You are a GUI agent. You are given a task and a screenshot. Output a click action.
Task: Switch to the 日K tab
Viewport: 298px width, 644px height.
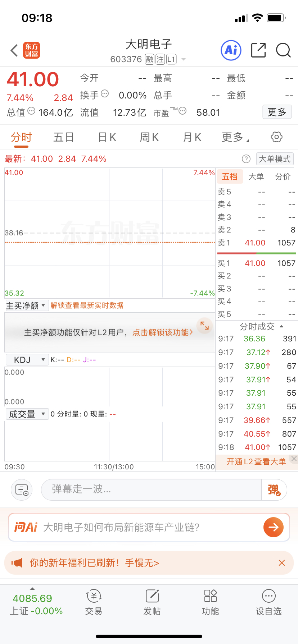point(107,137)
